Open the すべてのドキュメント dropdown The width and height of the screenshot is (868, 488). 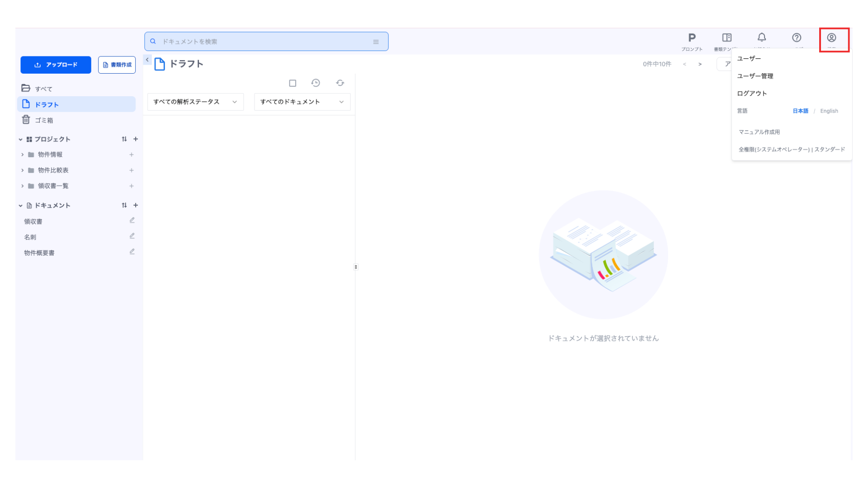coord(302,102)
